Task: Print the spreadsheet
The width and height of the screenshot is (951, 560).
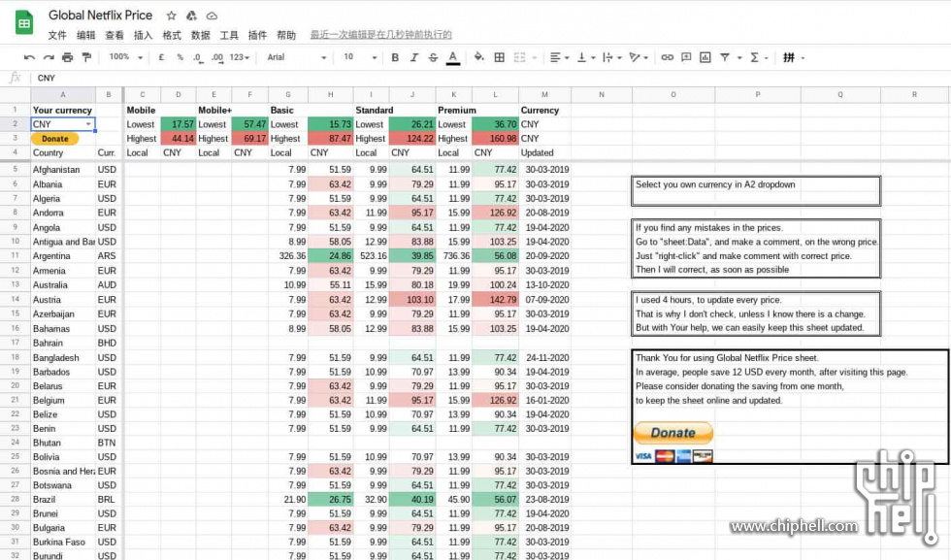Action: (x=67, y=57)
